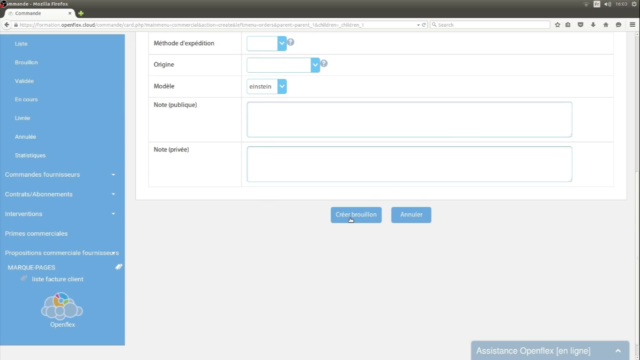
Task: Open the liste facture client bookmark
Action: [58, 279]
